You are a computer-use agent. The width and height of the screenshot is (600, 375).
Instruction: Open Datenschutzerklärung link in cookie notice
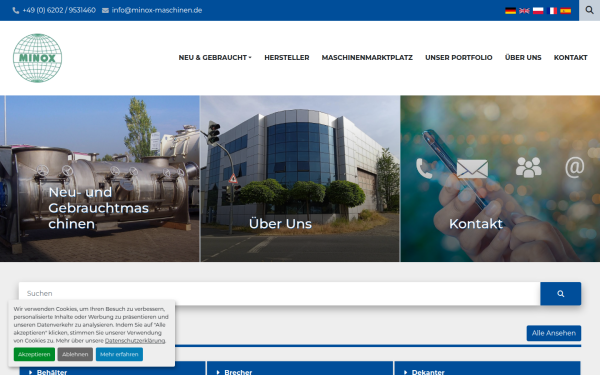pos(135,341)
